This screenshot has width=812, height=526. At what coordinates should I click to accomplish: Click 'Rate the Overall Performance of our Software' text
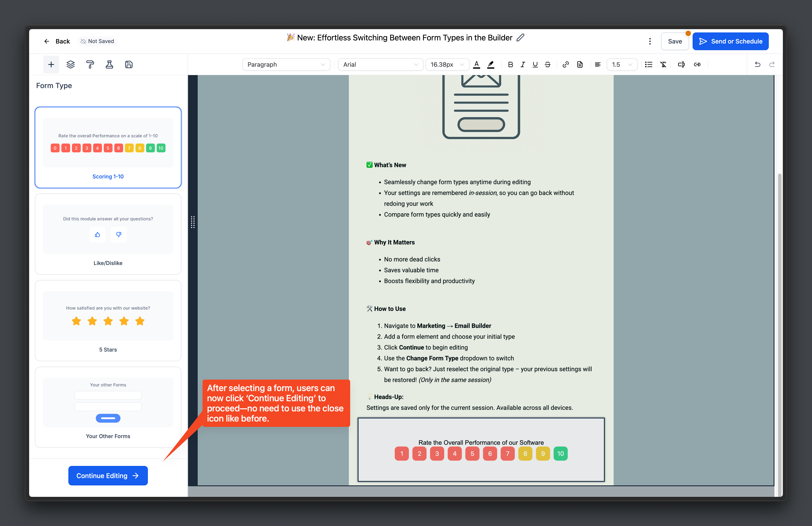[481, 442]
